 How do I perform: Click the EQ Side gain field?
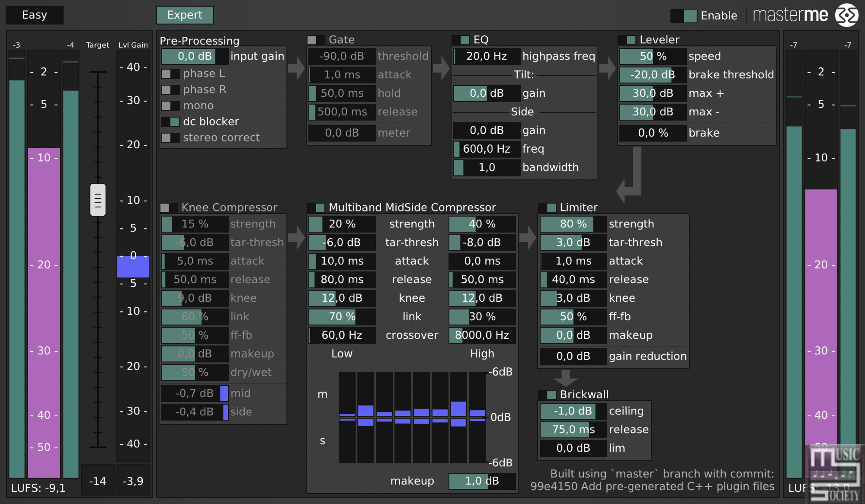(487, 131)
